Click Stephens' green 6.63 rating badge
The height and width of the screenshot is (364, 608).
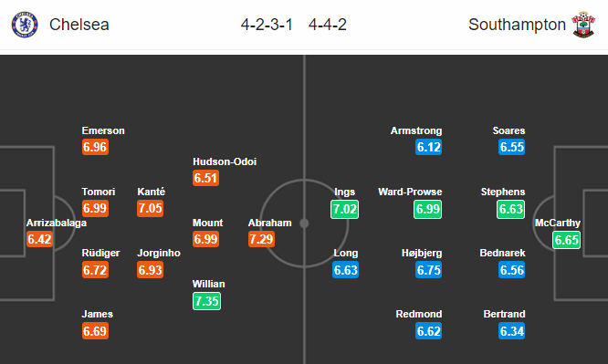tap(510, 209)
